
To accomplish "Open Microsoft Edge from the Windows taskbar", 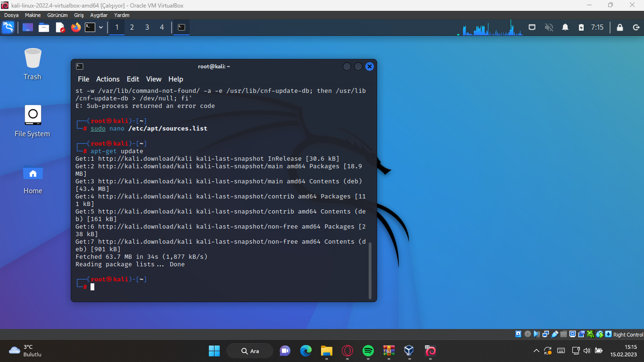I will point(306,351).
